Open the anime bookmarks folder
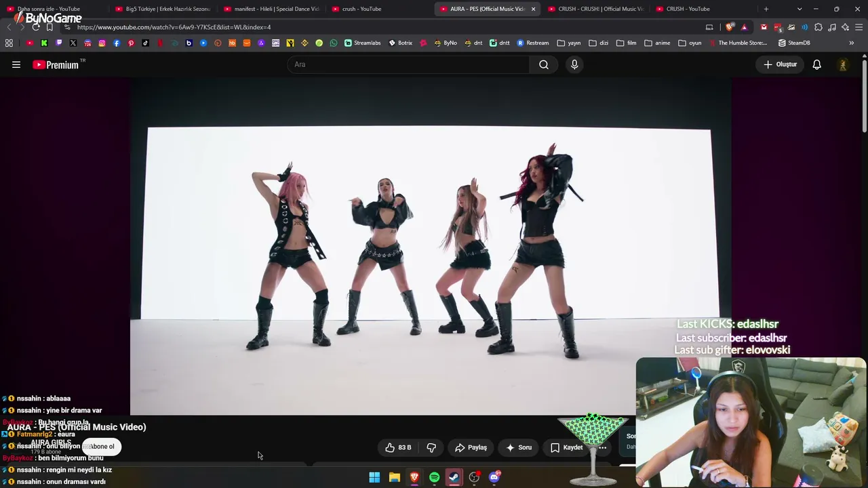This screenshot has height=488, width=868. tap(657, 43)
